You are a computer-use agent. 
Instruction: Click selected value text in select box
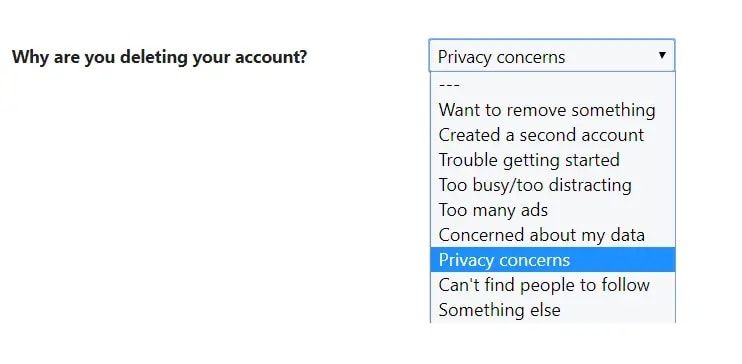[x=502, y=57]
